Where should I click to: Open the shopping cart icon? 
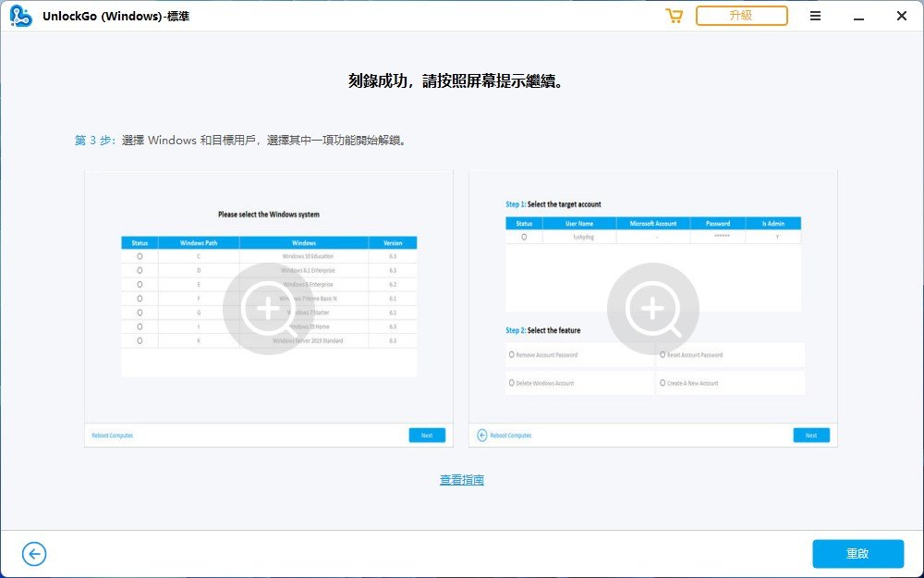point(674,16)
